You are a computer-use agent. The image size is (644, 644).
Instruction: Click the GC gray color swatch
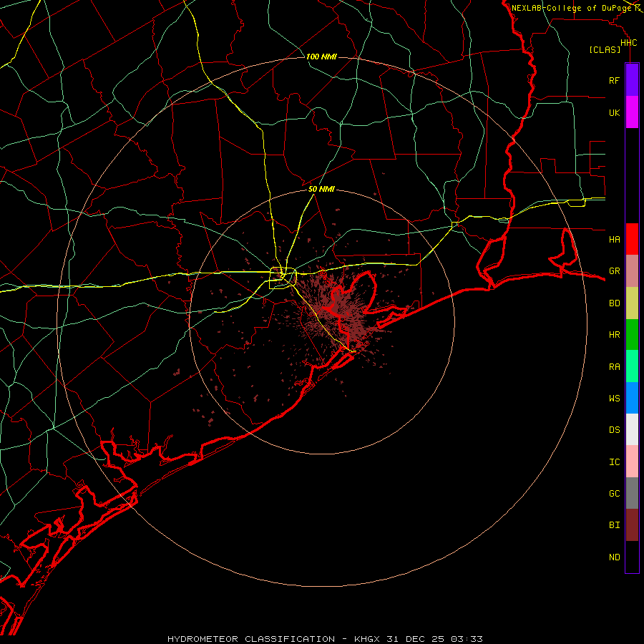point(632,493)
